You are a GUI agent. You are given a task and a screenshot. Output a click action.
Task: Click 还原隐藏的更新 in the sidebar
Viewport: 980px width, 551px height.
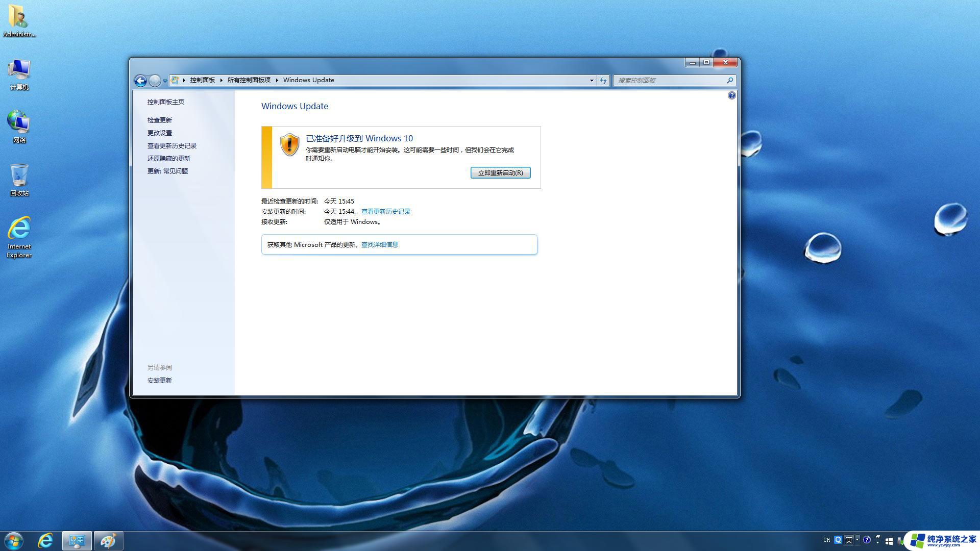169,159
